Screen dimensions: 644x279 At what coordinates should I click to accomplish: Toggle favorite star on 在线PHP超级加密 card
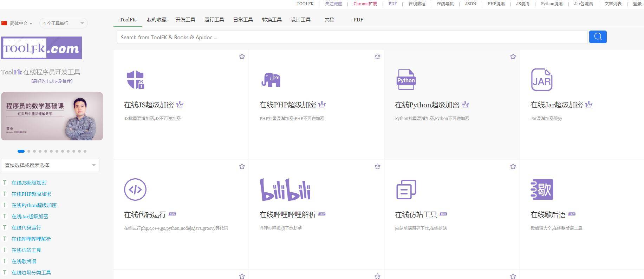[377, 57]
